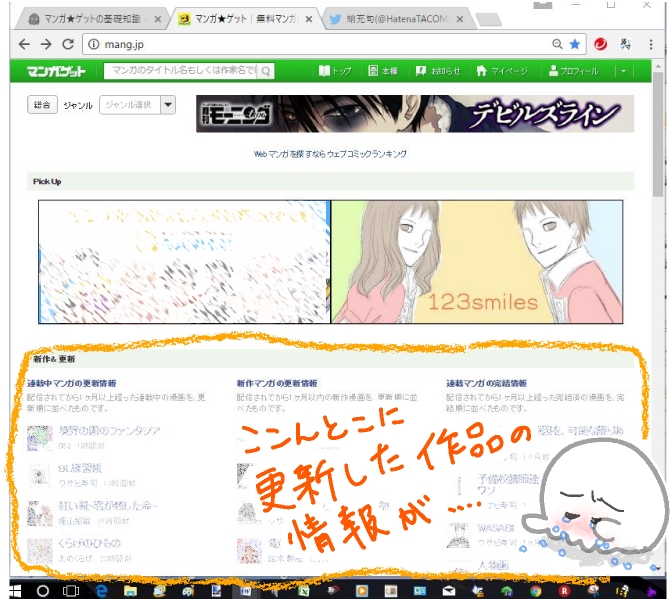672x599 pixels.
Task: Click the マンガゲット site logo
Action: (56, 71)
